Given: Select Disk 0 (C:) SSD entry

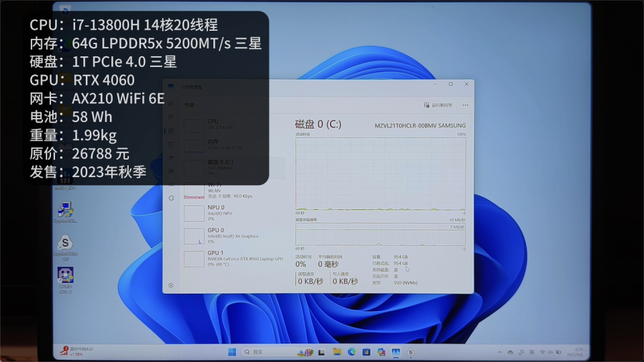Looking at the screenshot, I should coord(234,168).
